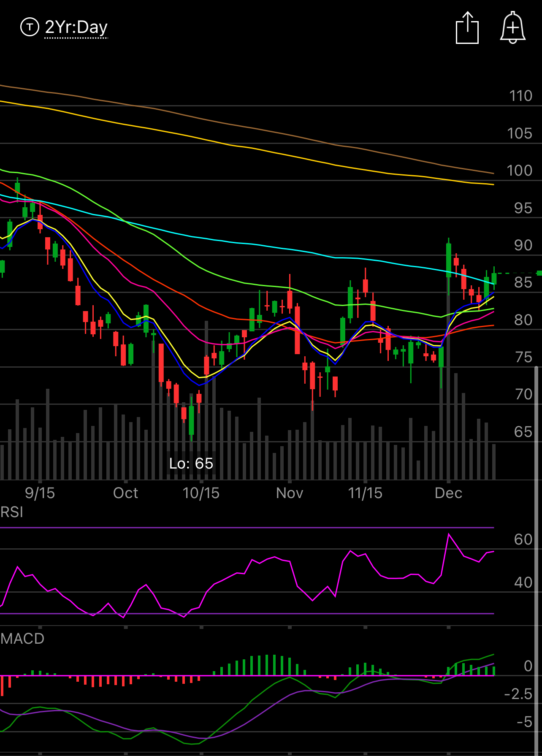Tap the RSI 40 level label
The height and width of the screenshot is (756, 542).
[523, 583]
